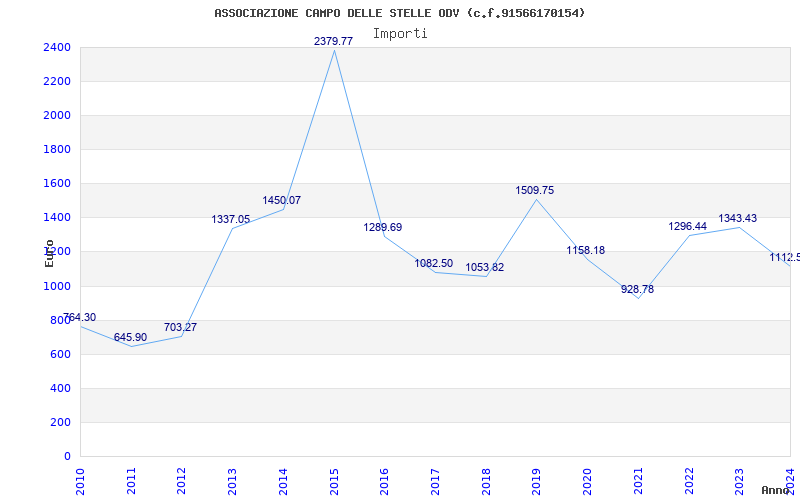The width and height of the screenshot is (800, 500).
Task: Click the y-axis tick 2200
Action: point(57,82)
